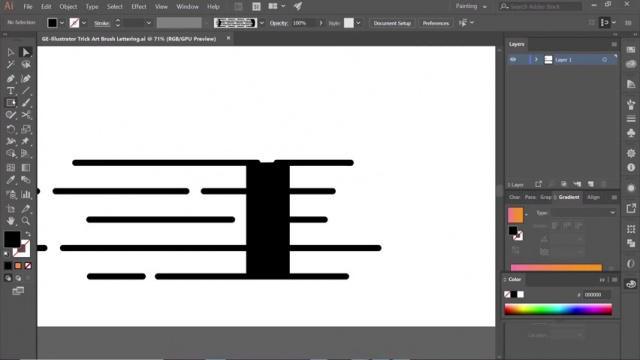Set paint mode to Color

8,266
